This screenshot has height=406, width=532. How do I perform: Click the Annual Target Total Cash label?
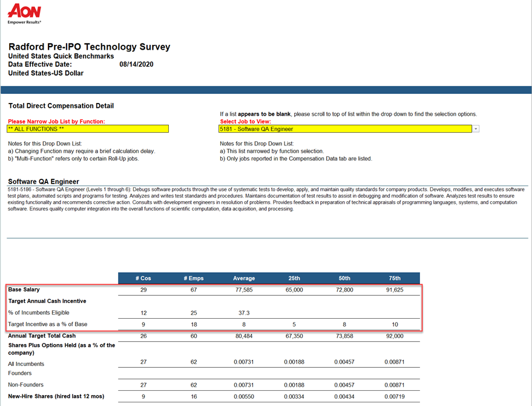42,336
